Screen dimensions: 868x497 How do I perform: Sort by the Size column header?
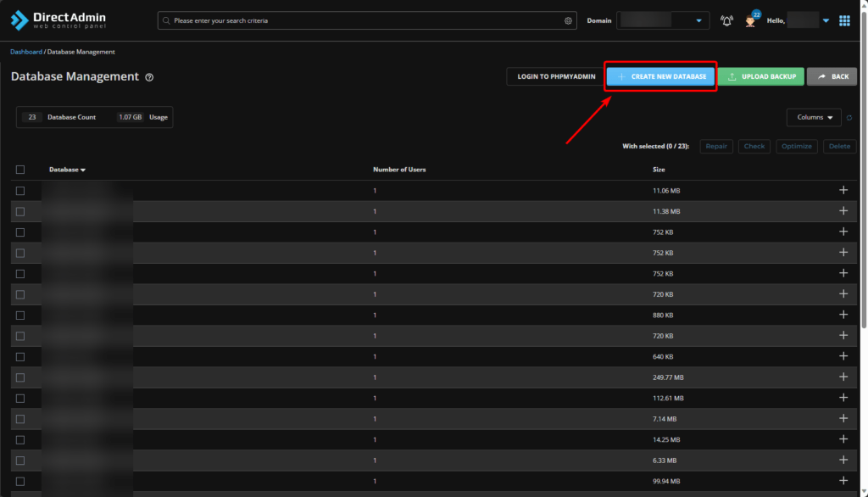point(659,170)
